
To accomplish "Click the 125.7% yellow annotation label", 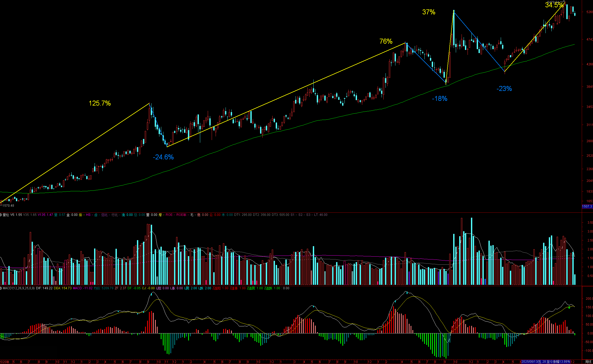I will coord(100,103).
